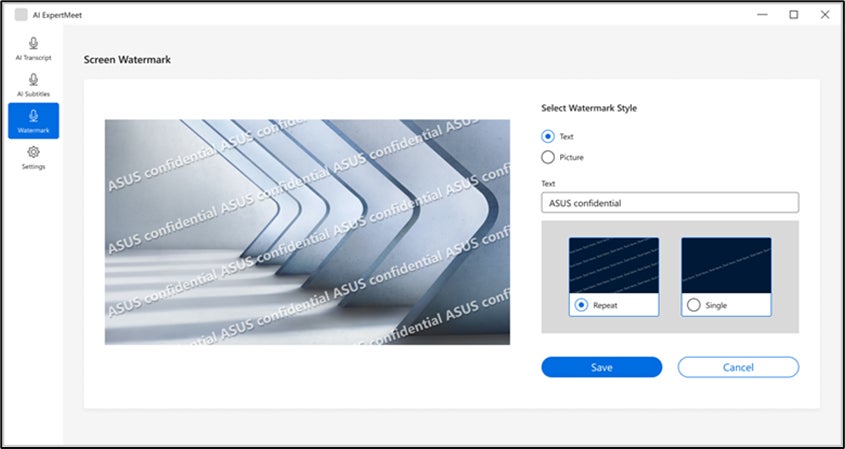The image size is (845, 449).
Task: Click the AI ExpertMeet app logo
Action: click(x=21, y=15)
